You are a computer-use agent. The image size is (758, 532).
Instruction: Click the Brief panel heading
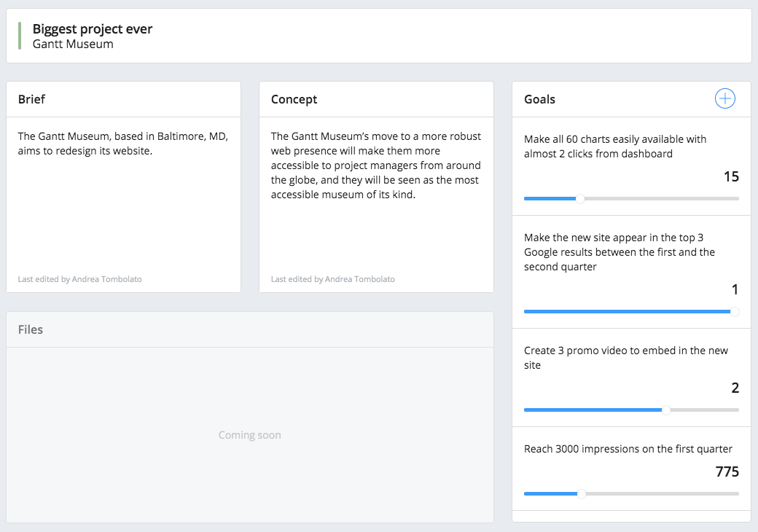point(31,99)
